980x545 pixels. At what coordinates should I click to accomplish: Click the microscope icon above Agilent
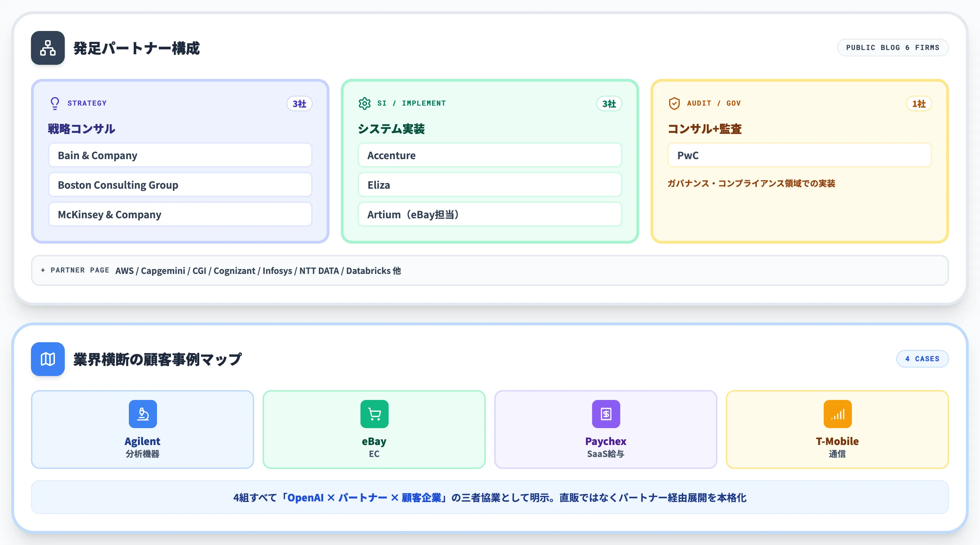pyautogui.click(x=143, y=414)
